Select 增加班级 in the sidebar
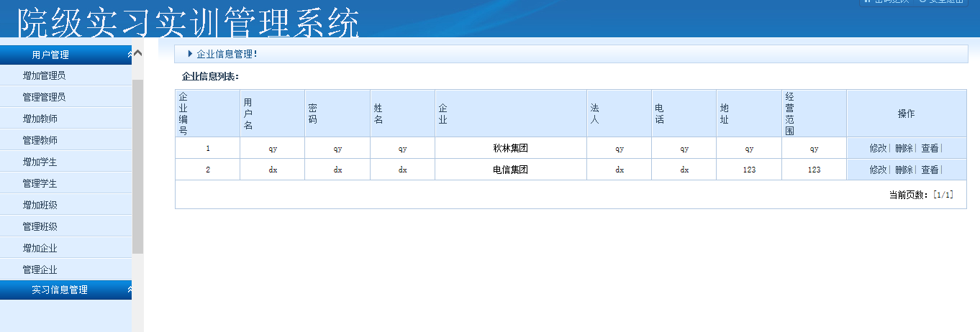980x332 pixels. tap(40, 205)
